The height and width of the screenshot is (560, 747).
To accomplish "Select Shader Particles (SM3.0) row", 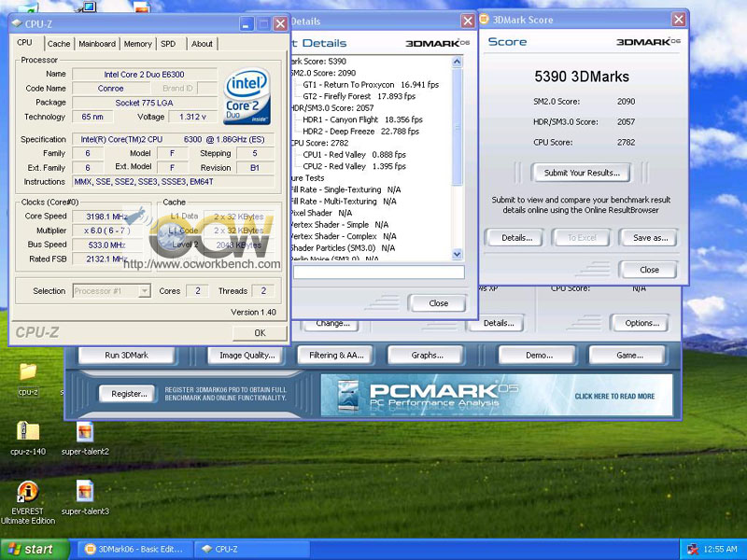I will point(343,248).
